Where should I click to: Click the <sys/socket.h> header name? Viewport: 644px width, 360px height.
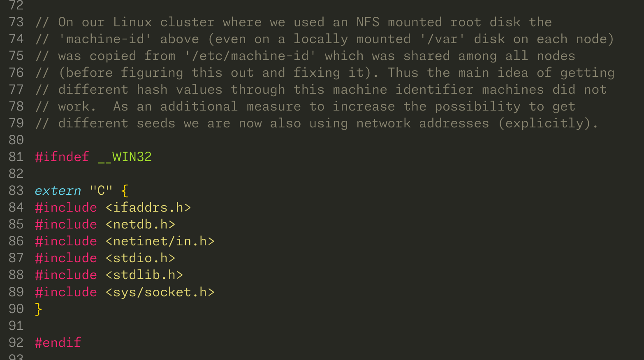(x=160, y=292)
